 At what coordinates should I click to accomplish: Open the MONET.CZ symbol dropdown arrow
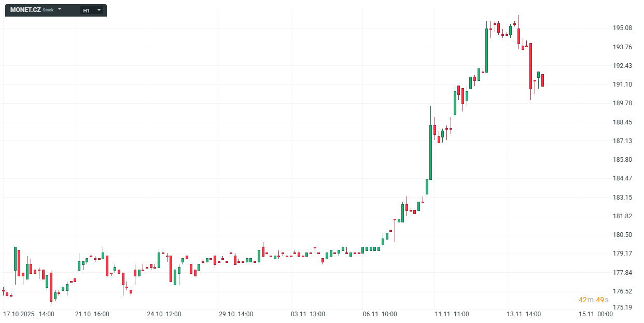click(x=60, y=9)
